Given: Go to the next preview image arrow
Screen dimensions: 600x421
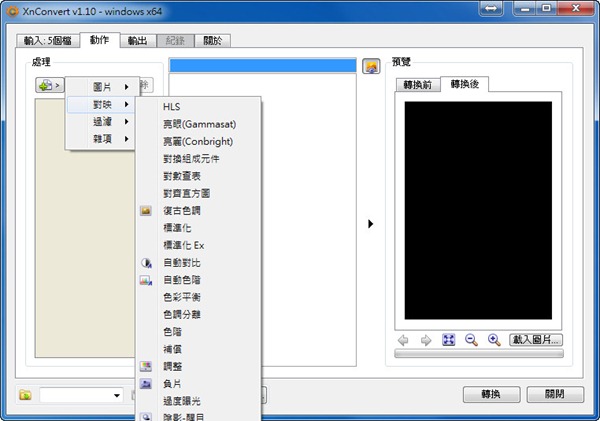Looking at the screenshot, I should coord(426,340).
